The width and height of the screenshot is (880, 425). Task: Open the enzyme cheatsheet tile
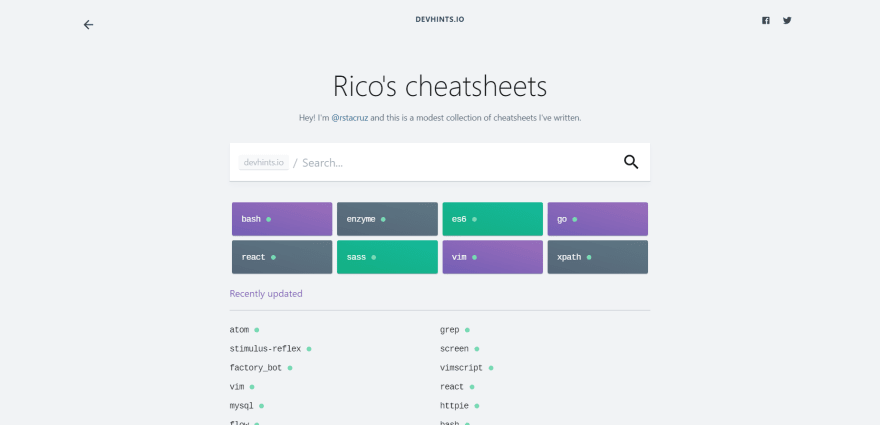click(x=387, y=219)
